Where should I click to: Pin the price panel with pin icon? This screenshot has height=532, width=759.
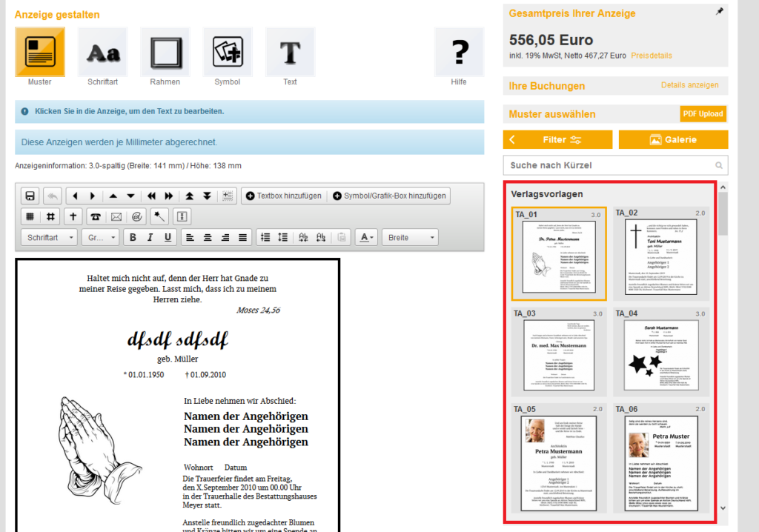(x=720, y=11)
